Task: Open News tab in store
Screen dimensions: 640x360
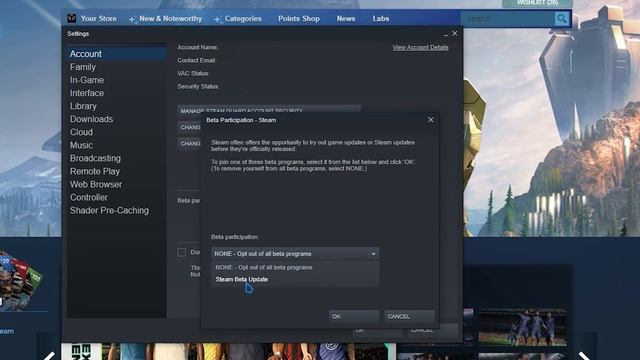Action: point(346,19)
